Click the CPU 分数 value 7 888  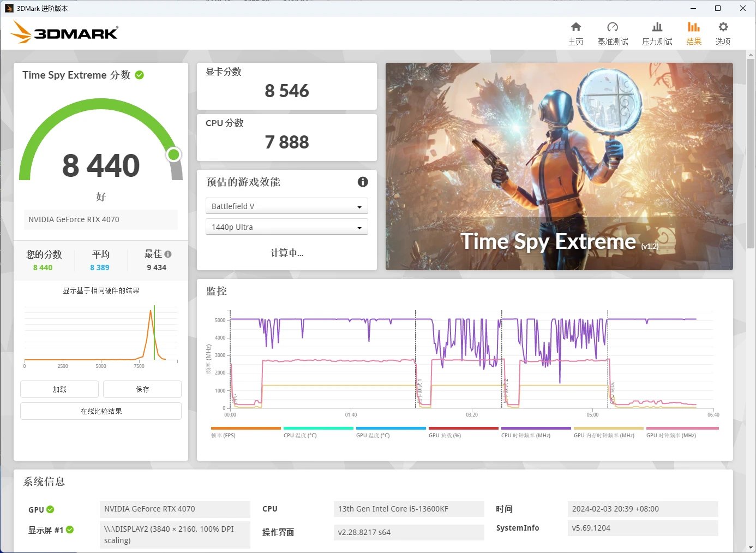pos(287,142)
